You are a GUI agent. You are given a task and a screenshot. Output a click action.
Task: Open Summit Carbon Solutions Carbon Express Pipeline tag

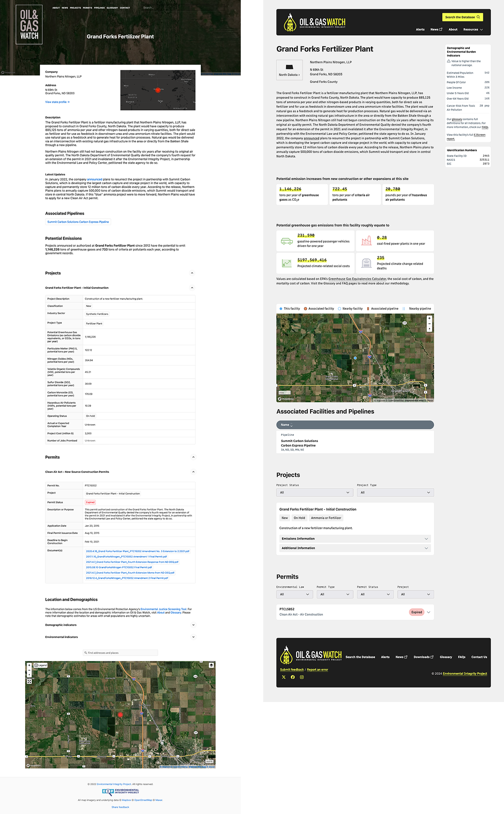pos(78,222)
